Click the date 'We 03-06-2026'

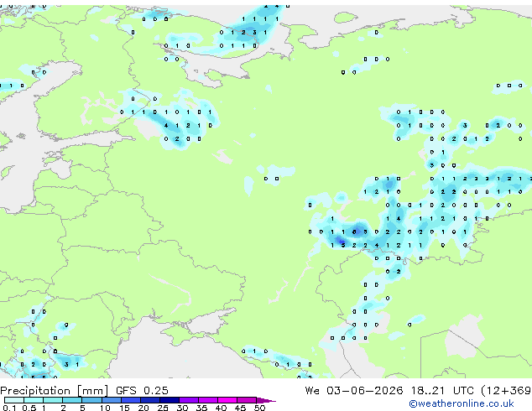354,390
